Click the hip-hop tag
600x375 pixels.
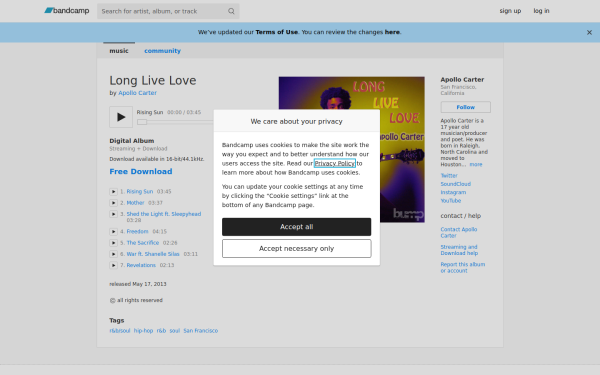pyautogui.click(x=143, y=331)
